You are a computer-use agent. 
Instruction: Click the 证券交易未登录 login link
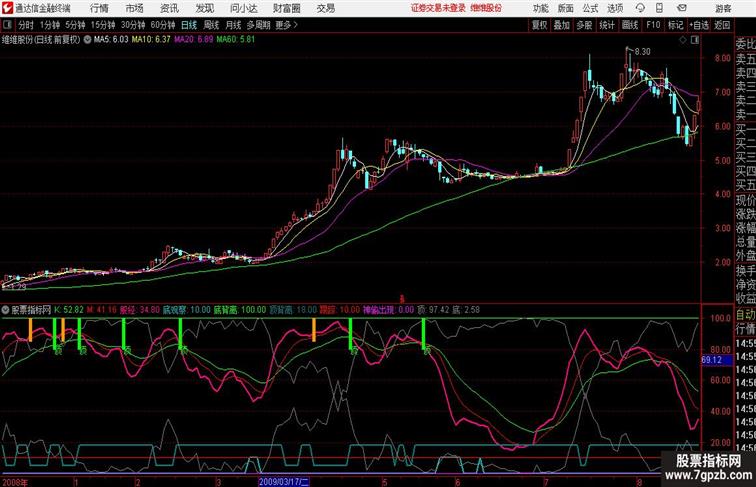tap(438, 8)
